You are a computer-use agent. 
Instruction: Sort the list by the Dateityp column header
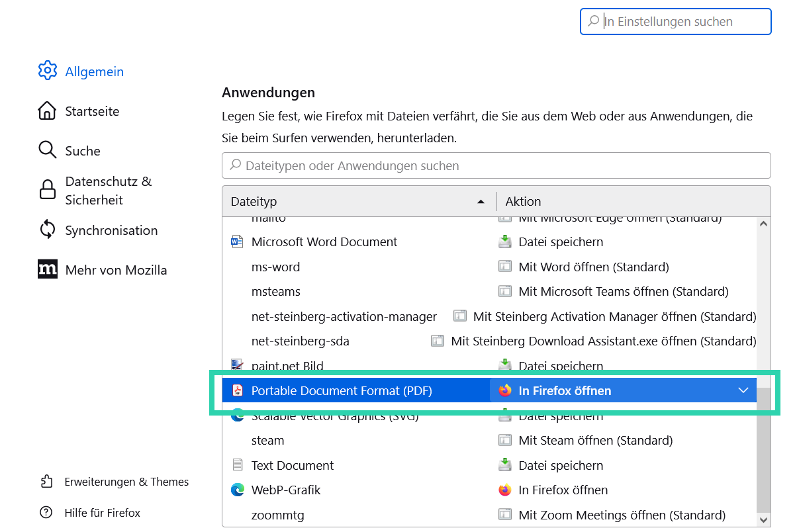[x=357, y=201]
